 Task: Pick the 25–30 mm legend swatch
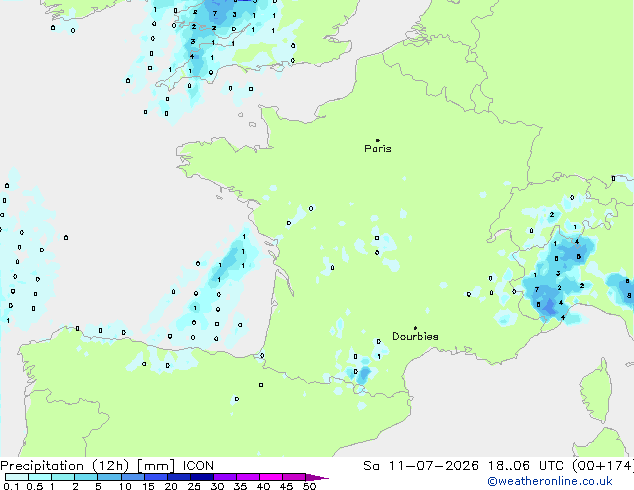[x=201, y=477]
